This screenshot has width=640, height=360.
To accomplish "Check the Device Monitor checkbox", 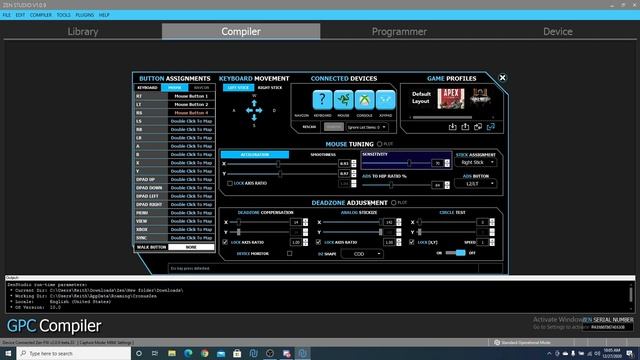I will (x=289, y=253).
